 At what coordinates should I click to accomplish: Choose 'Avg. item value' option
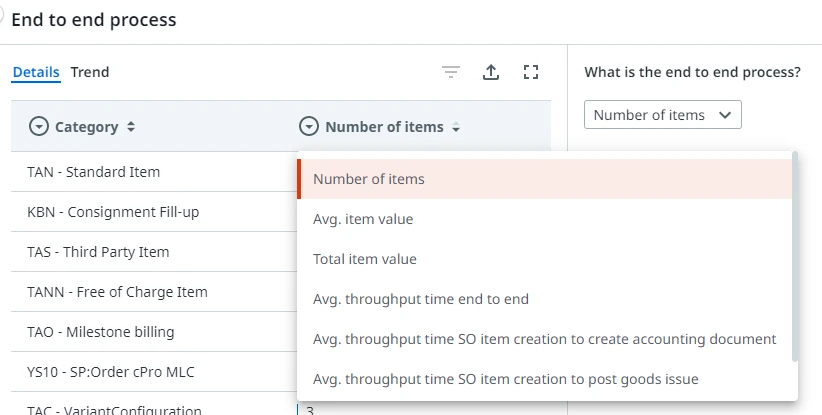point(545,219)
